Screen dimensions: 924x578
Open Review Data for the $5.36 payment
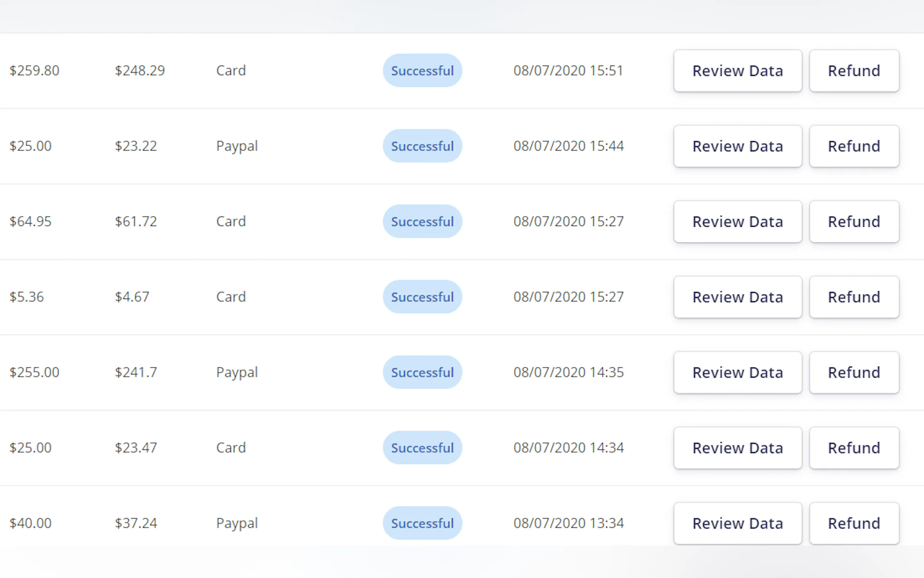click(737, 297)
